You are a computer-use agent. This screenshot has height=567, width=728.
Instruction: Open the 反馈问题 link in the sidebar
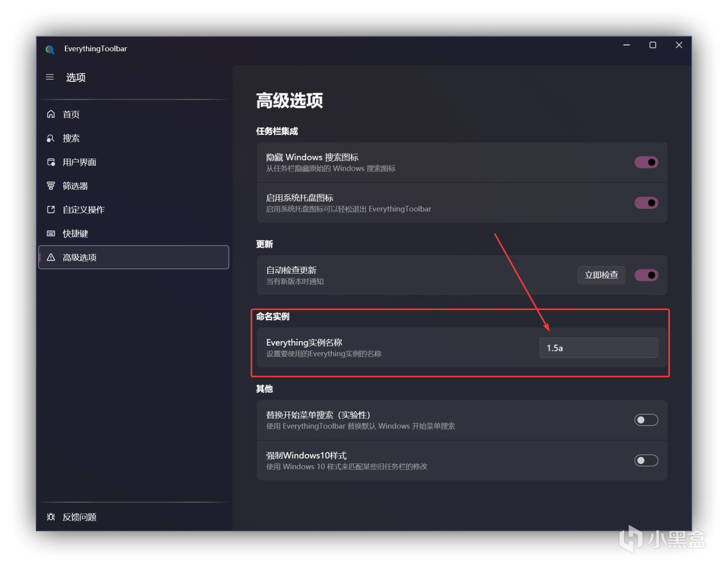134,517
